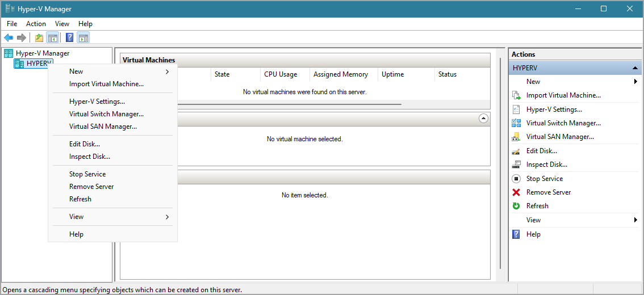Click Virtual Switch Manager link in Actions
The image size is (644, 295).
[x=563, y=123]
